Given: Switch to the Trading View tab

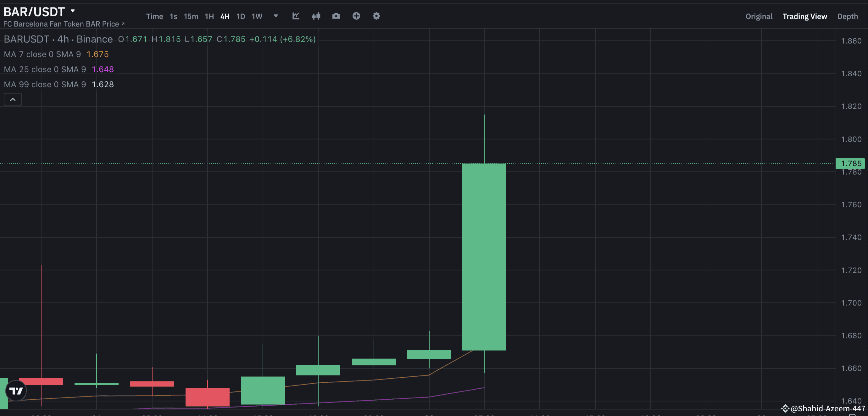Looking at the screenshot, I should pyautogui.click(x=805, y=16).
